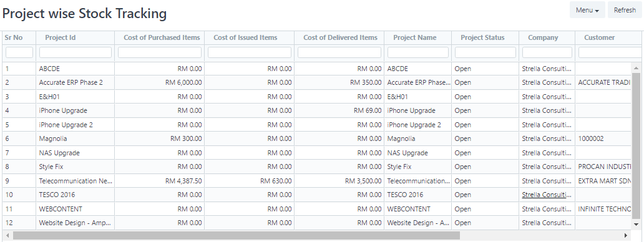Select the WEBCONTENT project id cell

(x=75, y=209)
